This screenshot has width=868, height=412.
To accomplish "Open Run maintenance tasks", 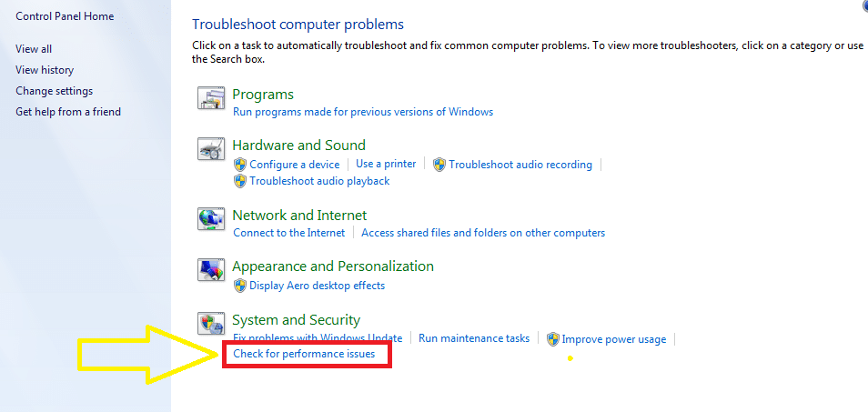I will [x=474, y=338].
